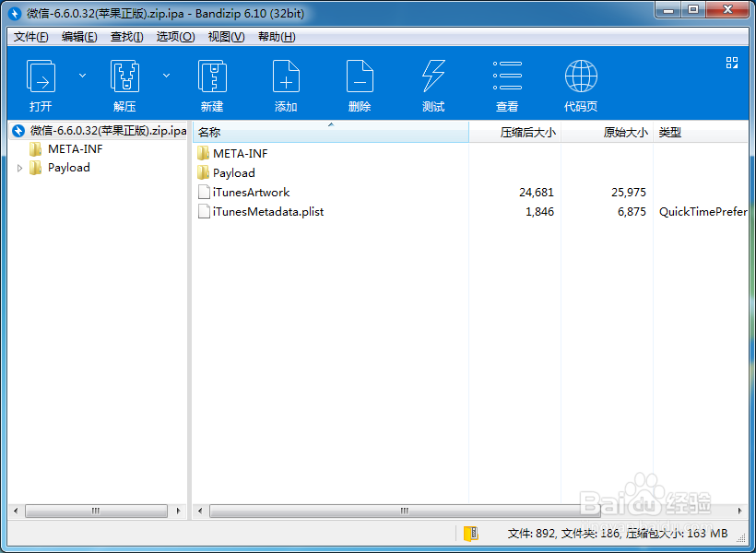The height and width of the screenshot is (553, 756).
Task: Click the 解压 (Extract) toolbar icon
Action: [124, 76]
